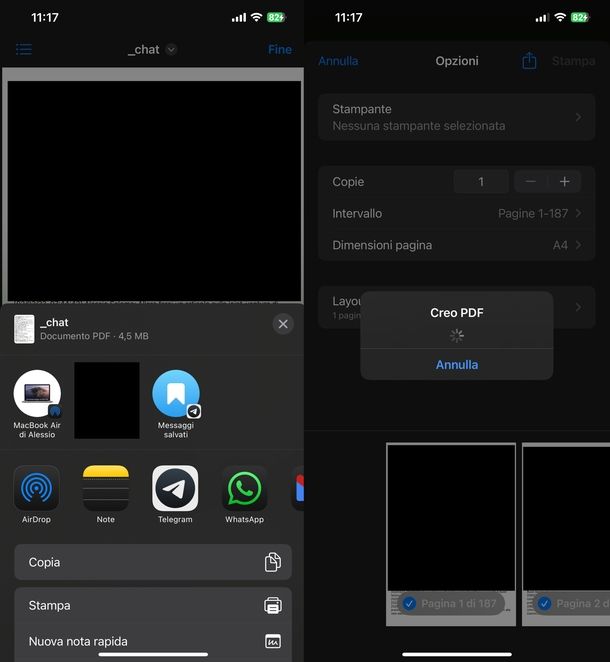Tap the Copie count field
Viewport: 610px width, 662px height.
pos(481,182)
